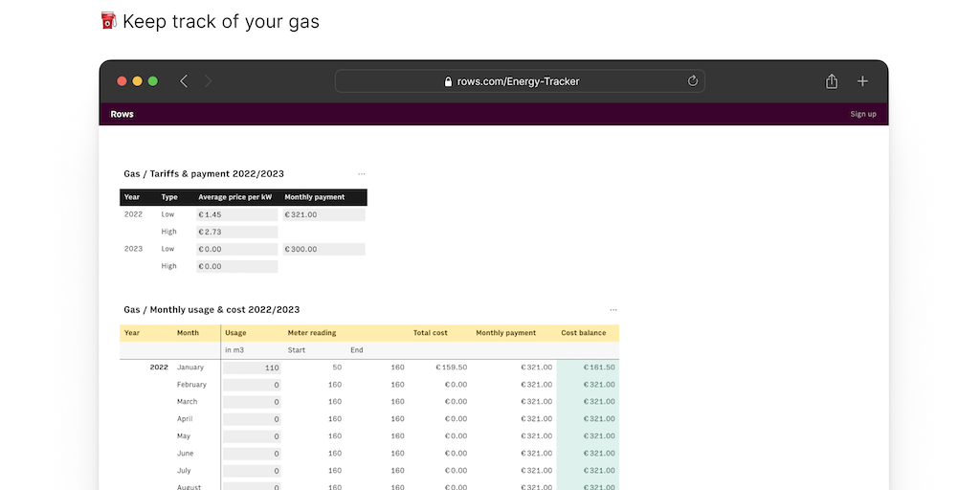The height and width of the screenshot is (490, 980).
Task: Reload the page with refresh icon
Action: (x=693, y=81)
